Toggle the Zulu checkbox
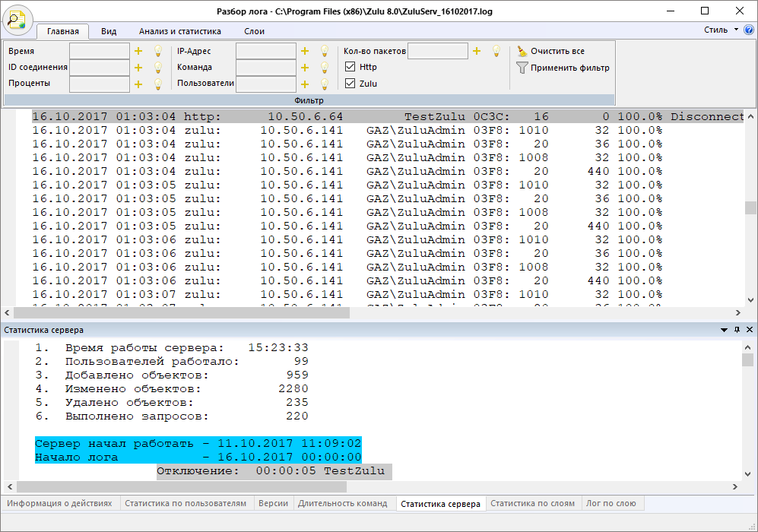758x532 pixels. [x=350, y=84]
